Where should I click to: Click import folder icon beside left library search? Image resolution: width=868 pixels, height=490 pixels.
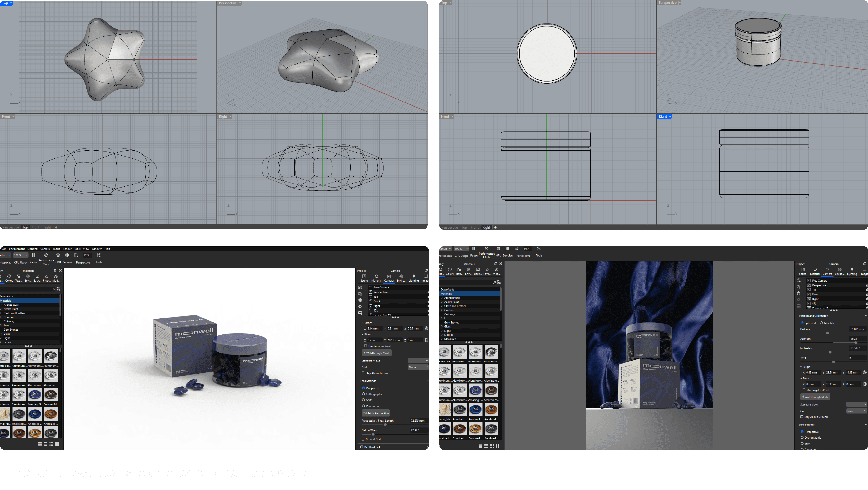click(x=59, y=289)
